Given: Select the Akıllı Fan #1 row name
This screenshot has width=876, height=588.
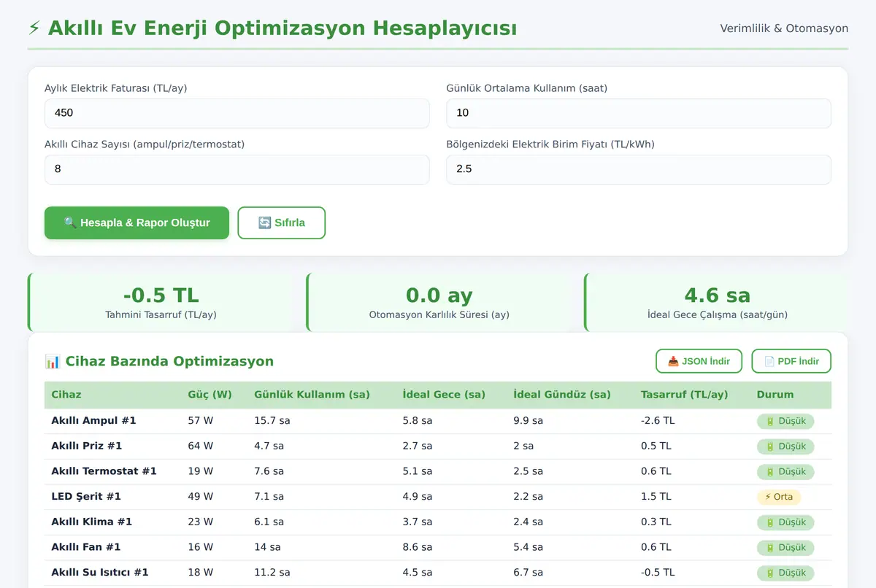Looking at the screenshot, I should (86, 547).
